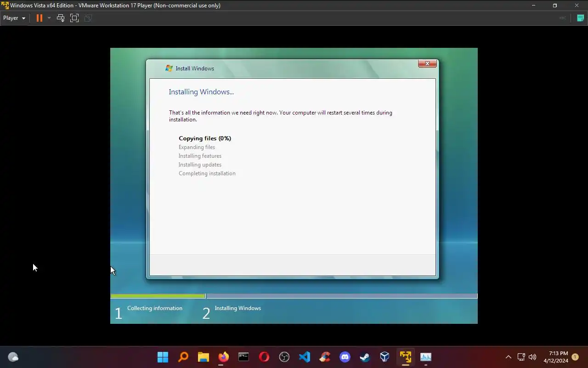The image size is (588, 368).
Task: Open the notification badge in the system tray
Action: tap(575, 357)
